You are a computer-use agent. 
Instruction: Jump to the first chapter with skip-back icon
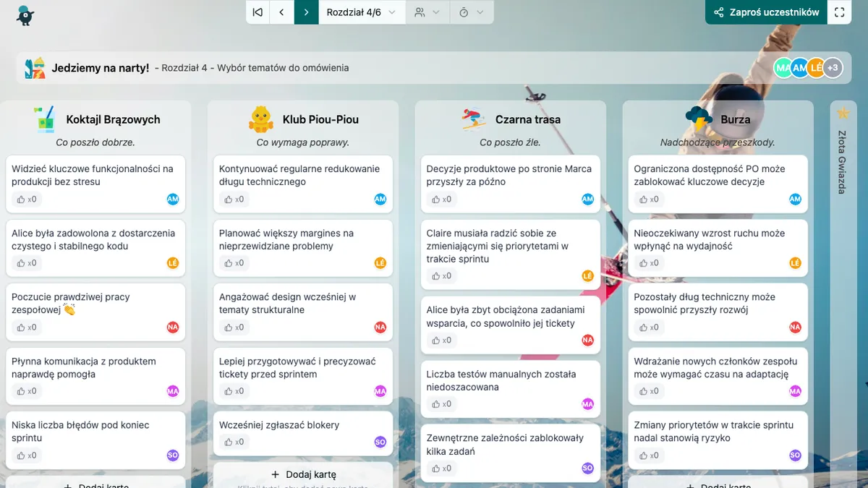point(257,12)
